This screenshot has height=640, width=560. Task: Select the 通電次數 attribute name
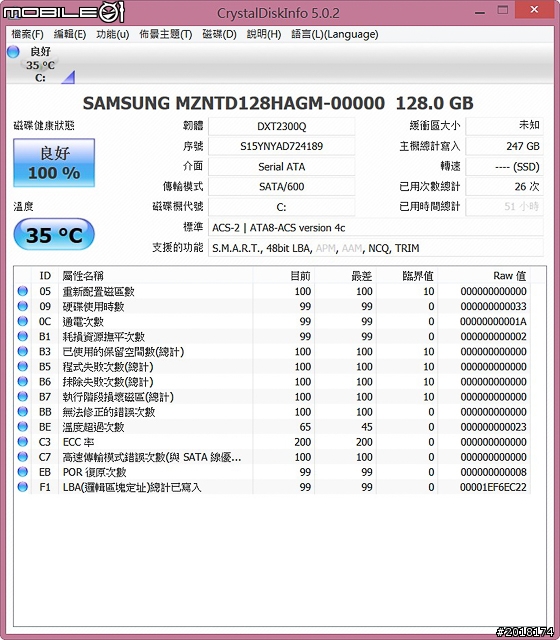coord(83,322)
